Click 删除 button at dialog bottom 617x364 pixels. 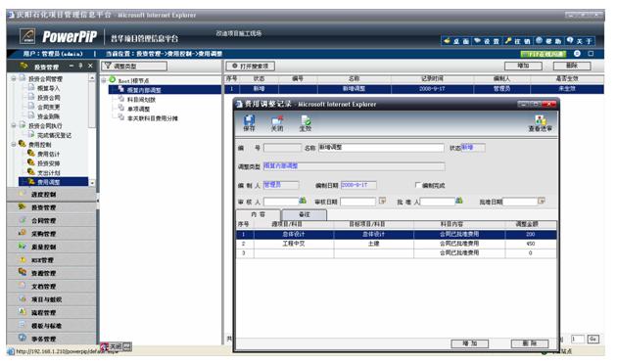pyautogui.click(x=529, y=343)
